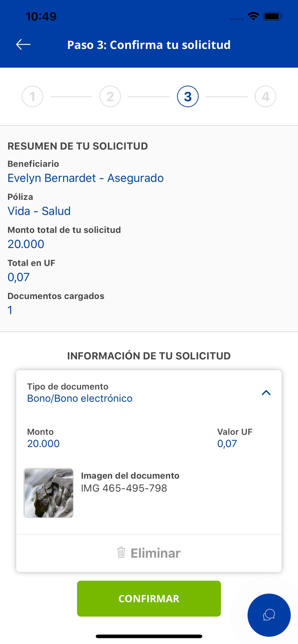Open beneficiary Evelyn Bernardet - Asegurado

point(85,178)
